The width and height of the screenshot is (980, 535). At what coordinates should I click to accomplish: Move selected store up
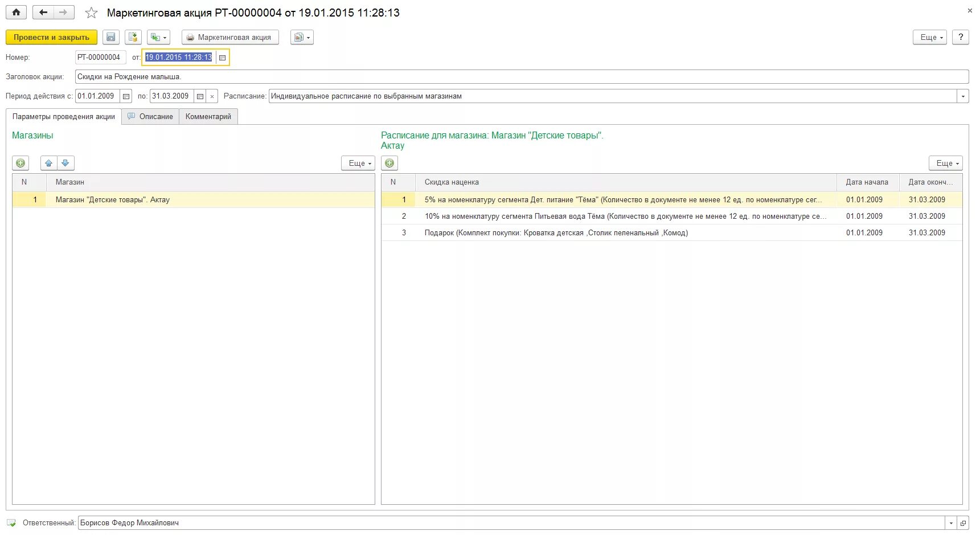click(49, 163)
